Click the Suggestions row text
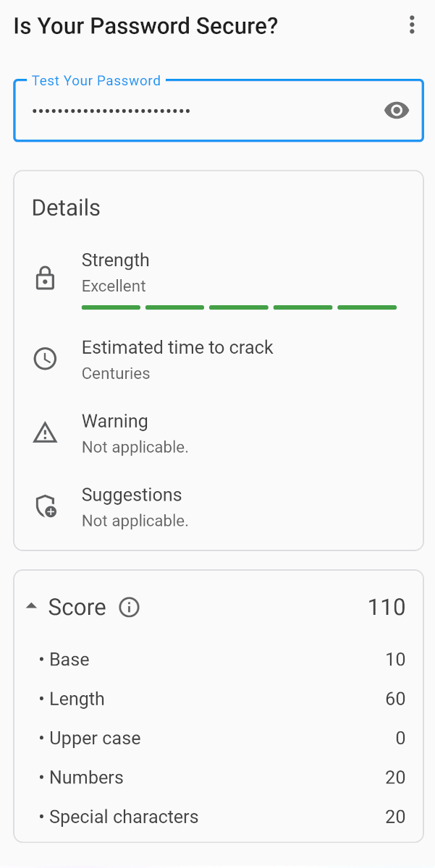 pos(132,495)
